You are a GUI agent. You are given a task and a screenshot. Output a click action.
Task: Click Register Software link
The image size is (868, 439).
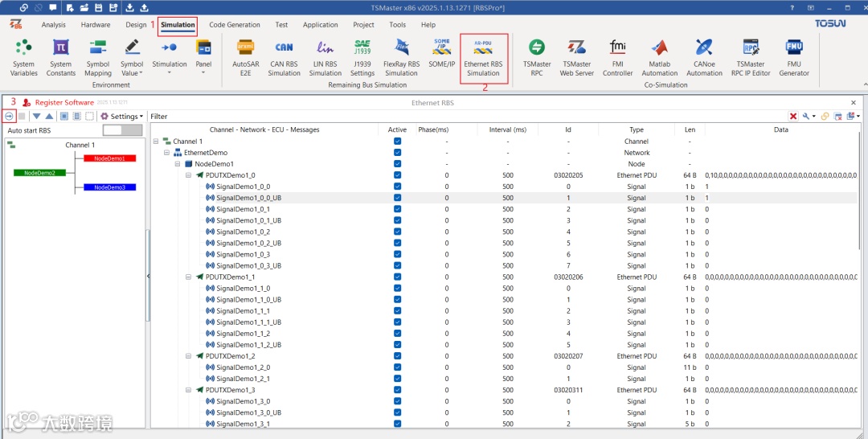click(x=64, y=102)
